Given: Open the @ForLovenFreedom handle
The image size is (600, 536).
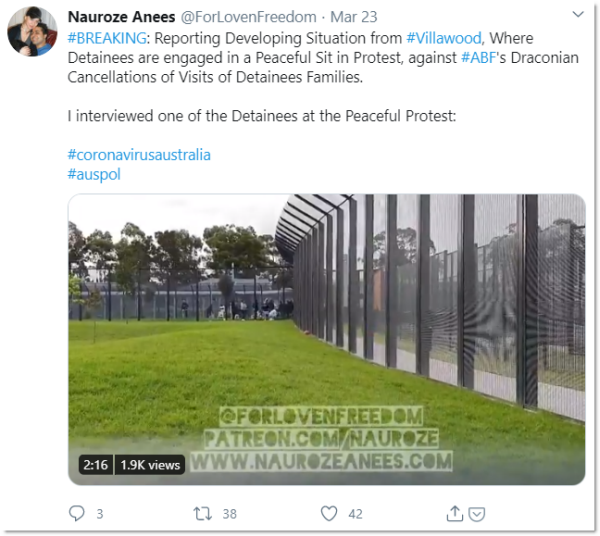Looking at the screenshot, I should [x=248, y=17].
